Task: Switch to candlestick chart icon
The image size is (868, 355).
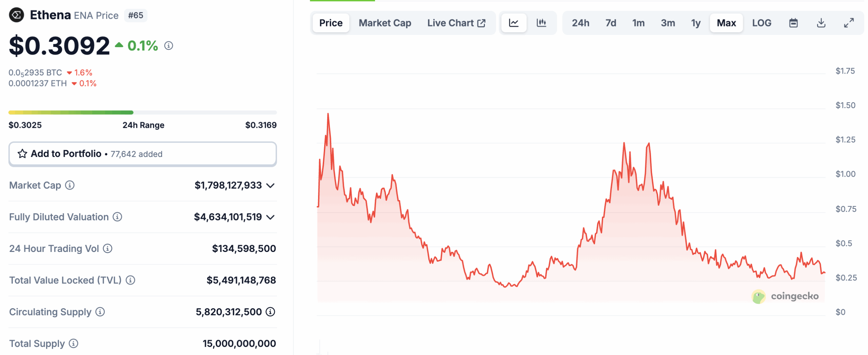Action: coord(541,23)
